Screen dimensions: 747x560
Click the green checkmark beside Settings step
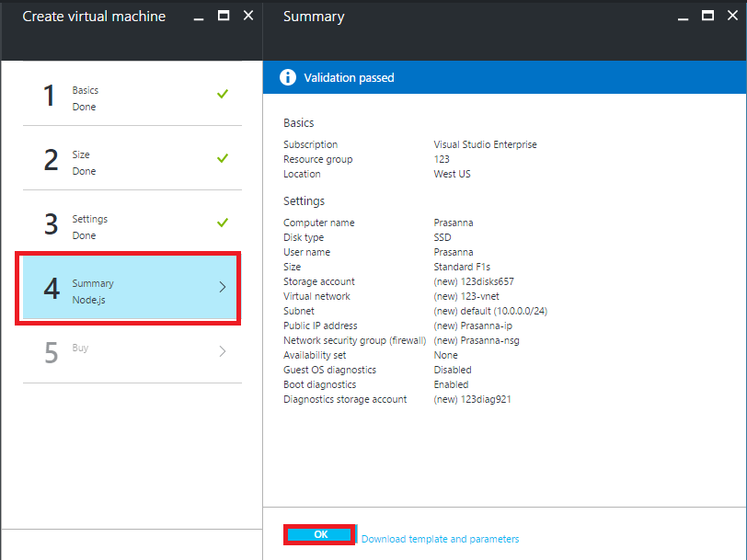tap(223, 223)
